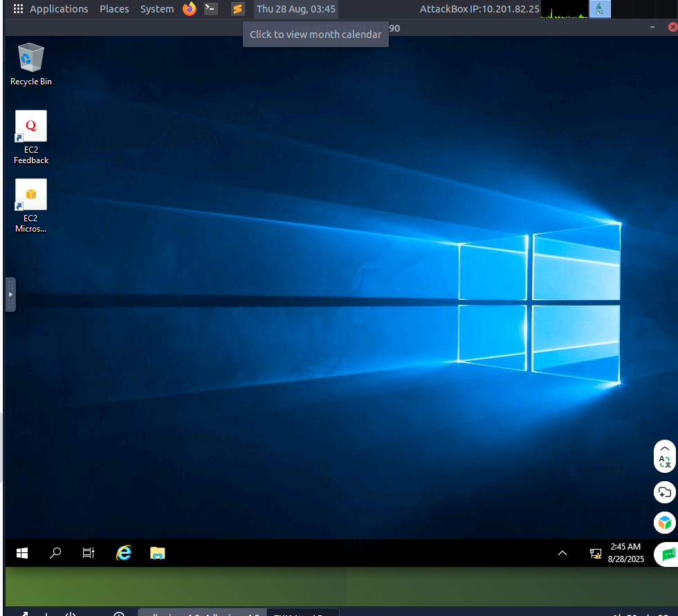Click the AttackBox IP address text

(x=479, y=8)
